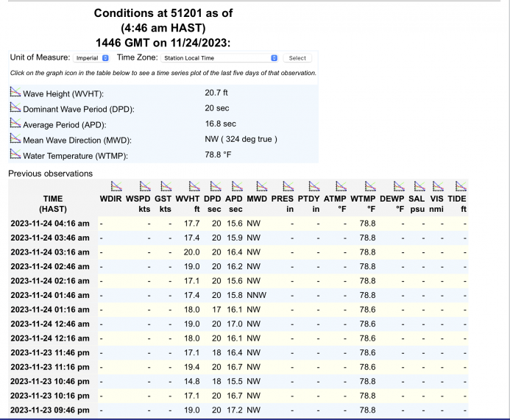Click the NNW direction cell
This screenshot has width=510, height=420.
(x=256, y=295)
